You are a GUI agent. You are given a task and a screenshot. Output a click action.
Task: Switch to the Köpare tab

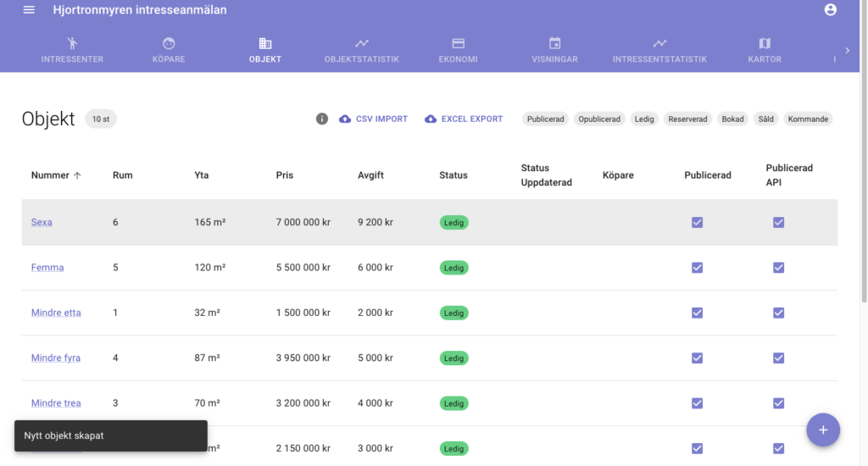(169, 50)
